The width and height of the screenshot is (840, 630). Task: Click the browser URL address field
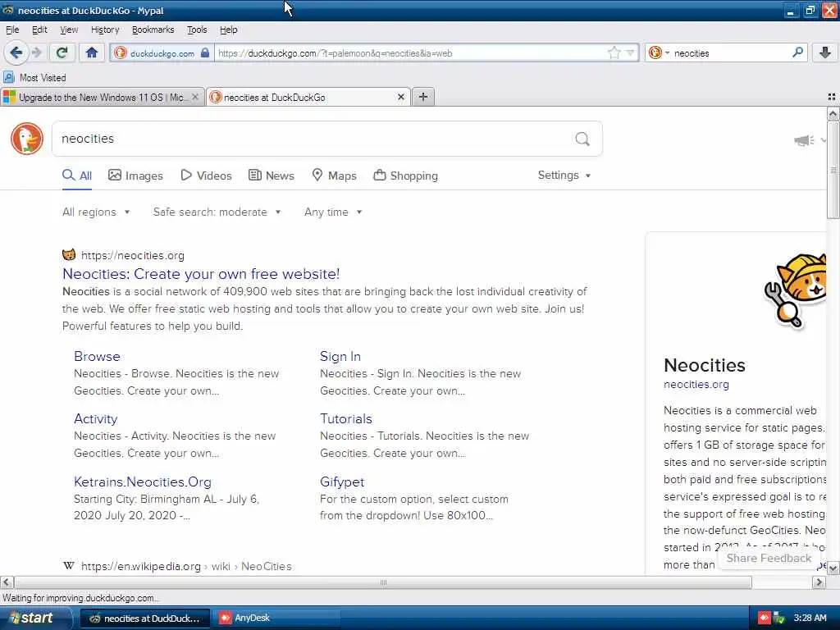pyautogui.click(x=410, y=53)
